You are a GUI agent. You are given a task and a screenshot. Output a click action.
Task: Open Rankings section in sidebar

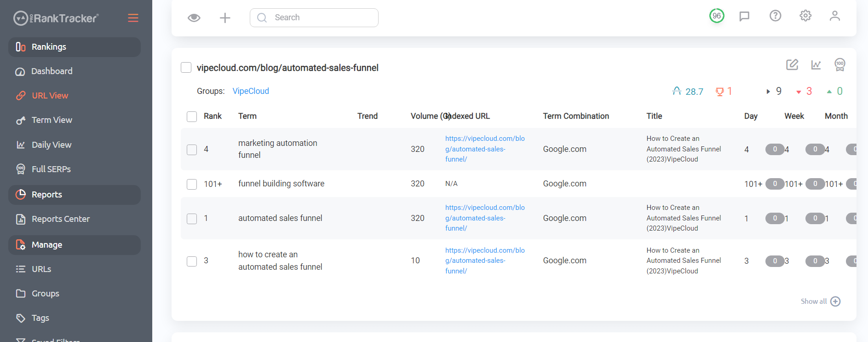click(x=75, y=47)
